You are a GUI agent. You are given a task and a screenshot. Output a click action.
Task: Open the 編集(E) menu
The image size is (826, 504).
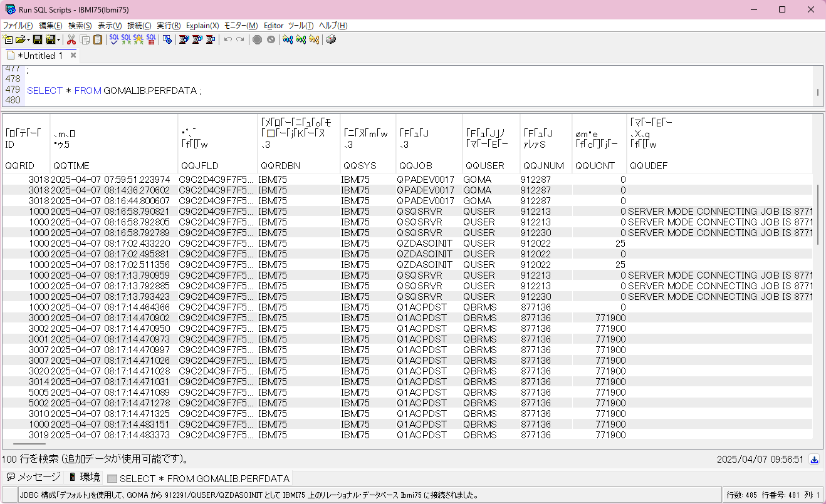(x=51, y=26)
